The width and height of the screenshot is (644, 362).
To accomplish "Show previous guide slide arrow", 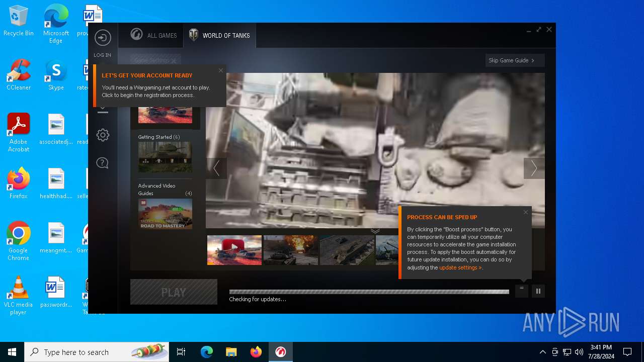I will point(216,168).
